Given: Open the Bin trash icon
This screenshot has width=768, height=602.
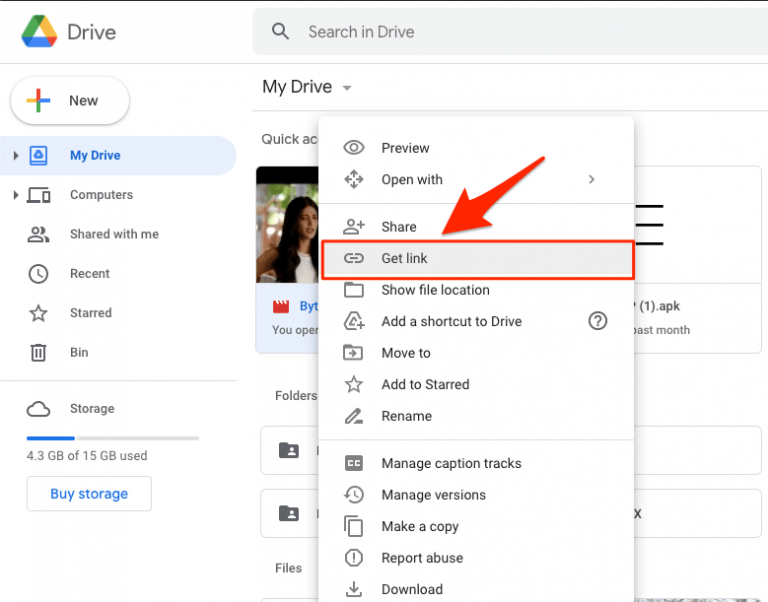Looking at the screenshot, I should (38, 352).
